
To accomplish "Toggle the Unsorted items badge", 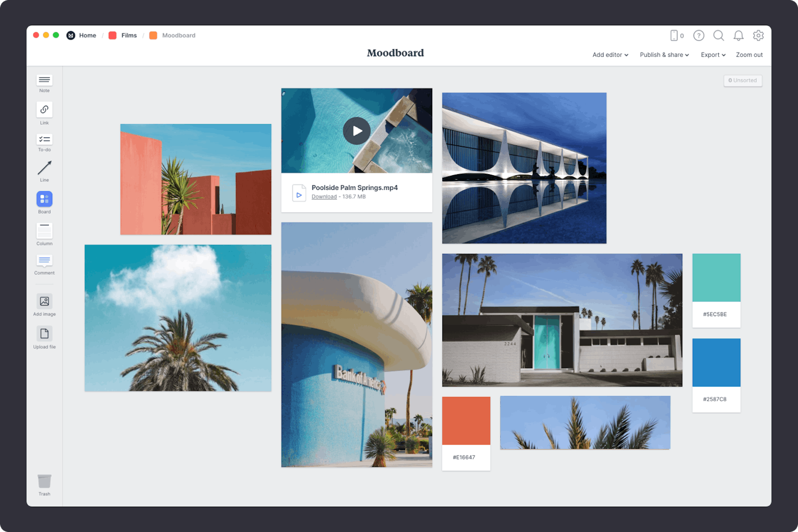I will (743, 80).
